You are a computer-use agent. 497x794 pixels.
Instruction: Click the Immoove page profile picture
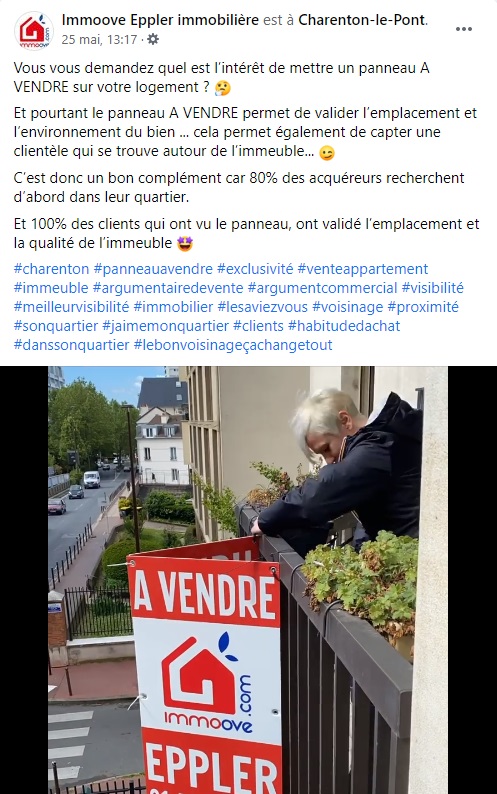[33, 30]
